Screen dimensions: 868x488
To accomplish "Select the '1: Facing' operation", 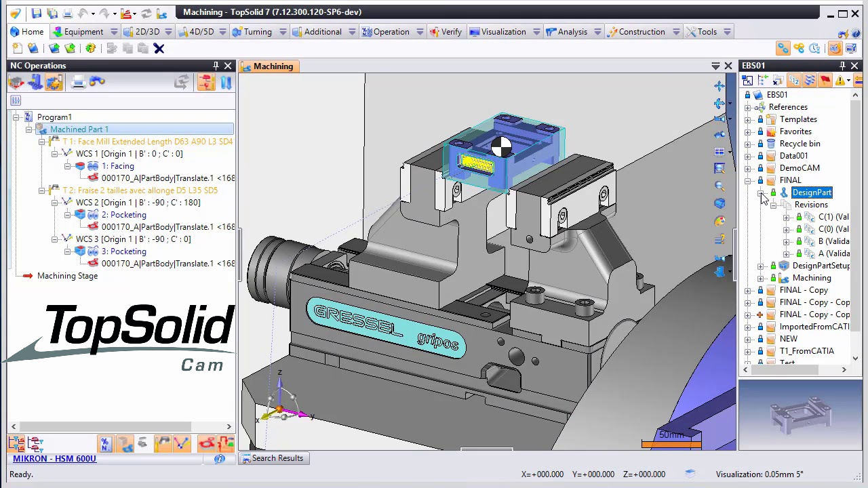I will (x=118, y=166).
